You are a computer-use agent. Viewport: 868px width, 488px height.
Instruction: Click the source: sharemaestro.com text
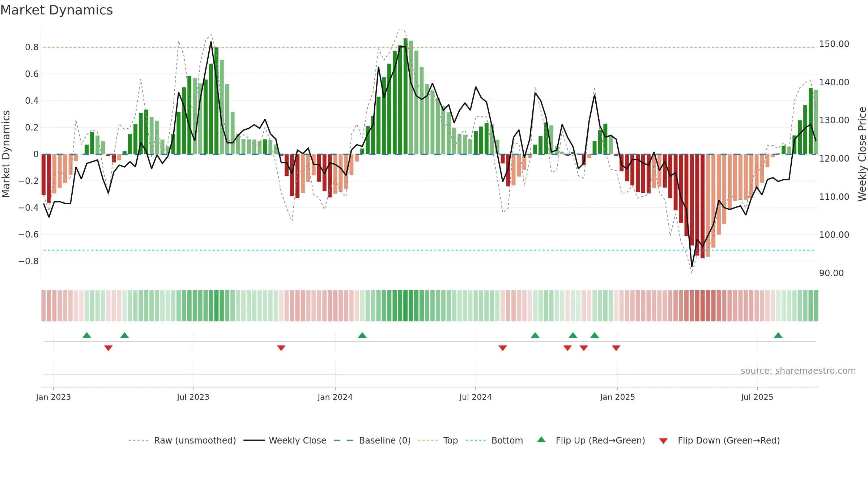pos(798,371)
